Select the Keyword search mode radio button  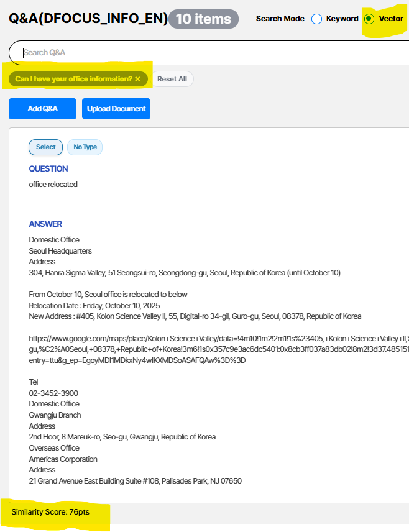pyautogui.click(x=316, y=19)
